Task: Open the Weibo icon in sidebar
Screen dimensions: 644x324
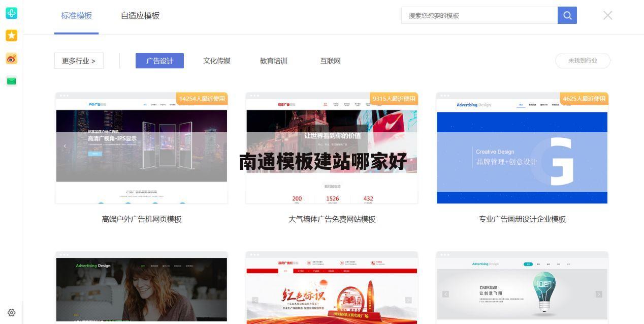Action: 11,58
